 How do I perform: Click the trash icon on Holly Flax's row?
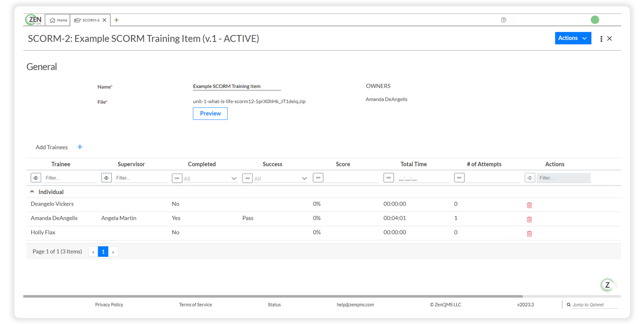(529, 233)
